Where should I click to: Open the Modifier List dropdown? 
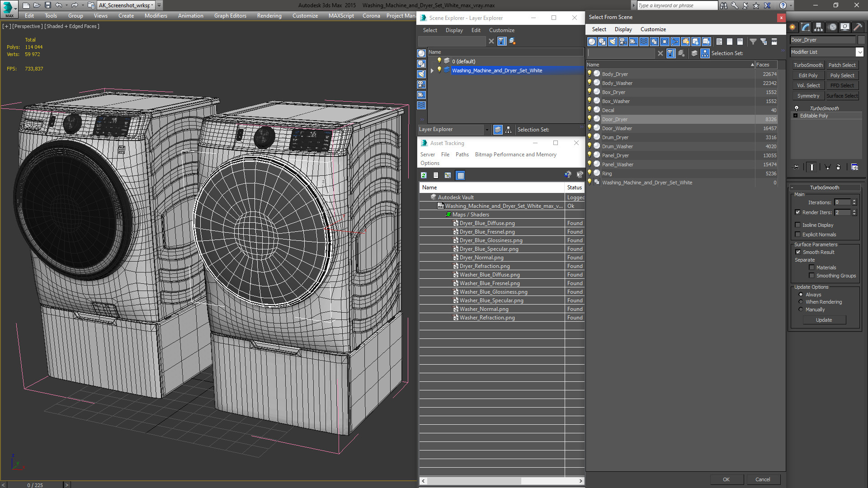[x=859, y=52]
